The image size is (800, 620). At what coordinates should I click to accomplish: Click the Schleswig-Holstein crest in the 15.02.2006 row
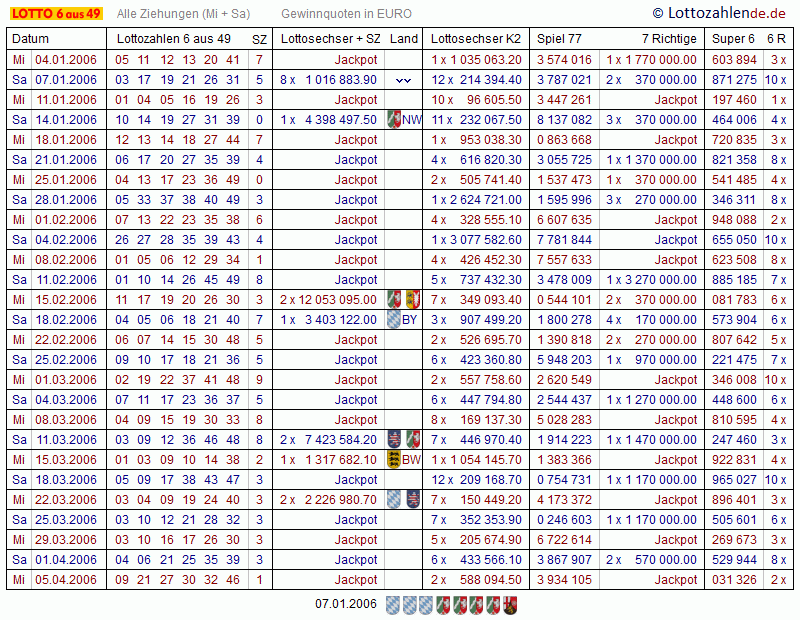pos(412,300)
